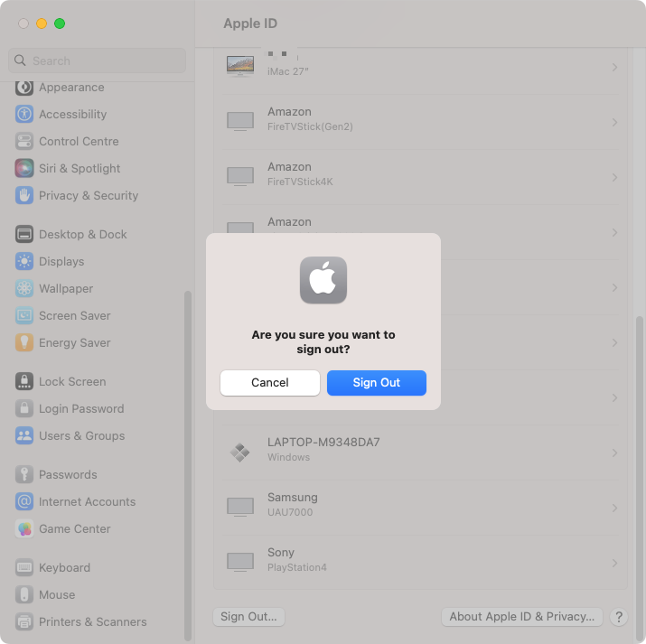Open Accessibility settings icon

24,114
